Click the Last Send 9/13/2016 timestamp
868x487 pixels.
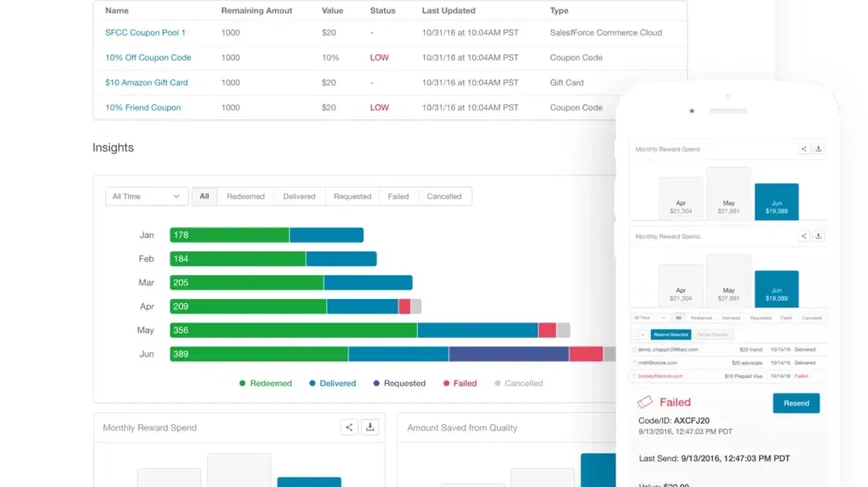714,458
